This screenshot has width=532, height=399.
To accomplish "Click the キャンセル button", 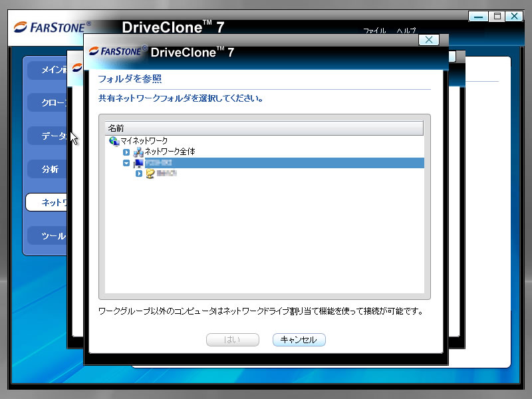I will click(299, 340).
